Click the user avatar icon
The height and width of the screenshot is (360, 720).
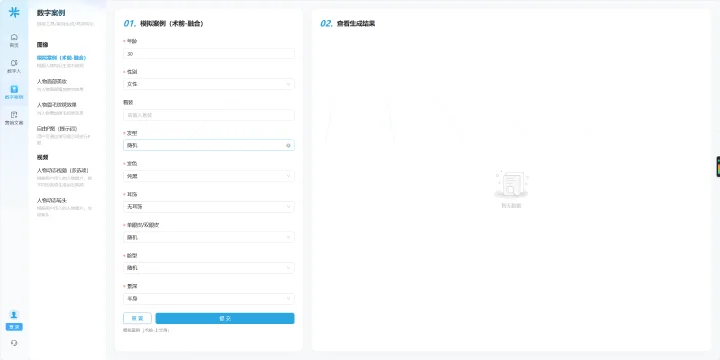(14, 315)
